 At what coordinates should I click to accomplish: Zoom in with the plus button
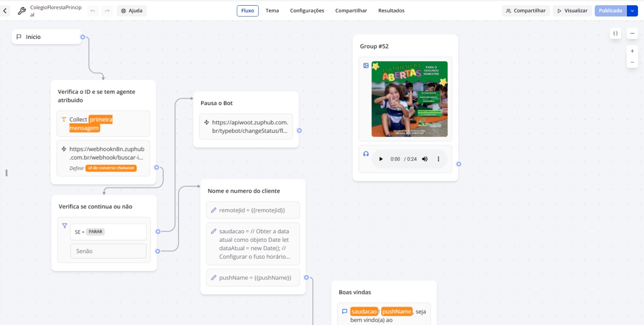click(632, 51)
